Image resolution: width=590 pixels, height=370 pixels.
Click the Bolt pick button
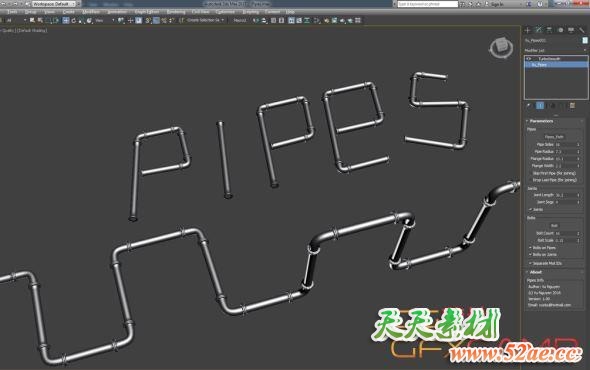click(554, 225)
